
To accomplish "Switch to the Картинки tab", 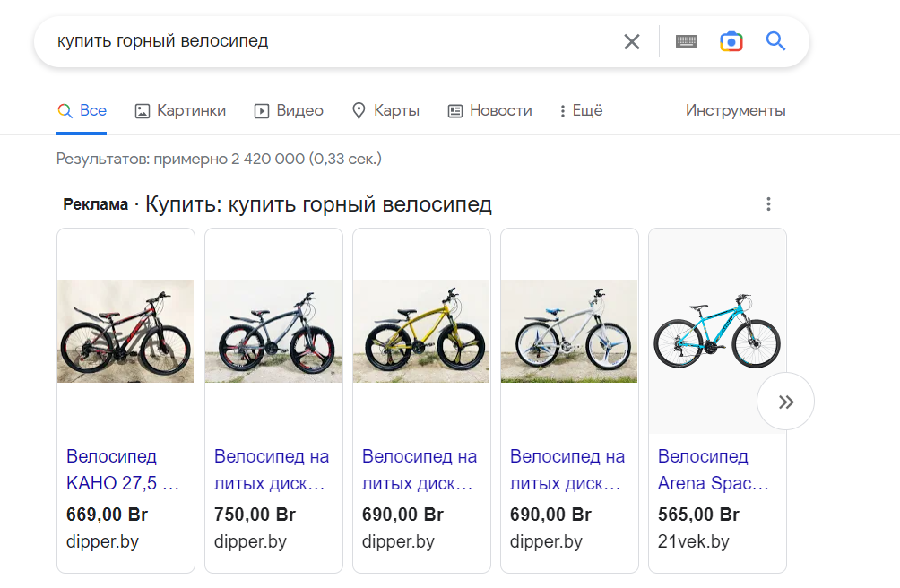I will pos(180,111).
